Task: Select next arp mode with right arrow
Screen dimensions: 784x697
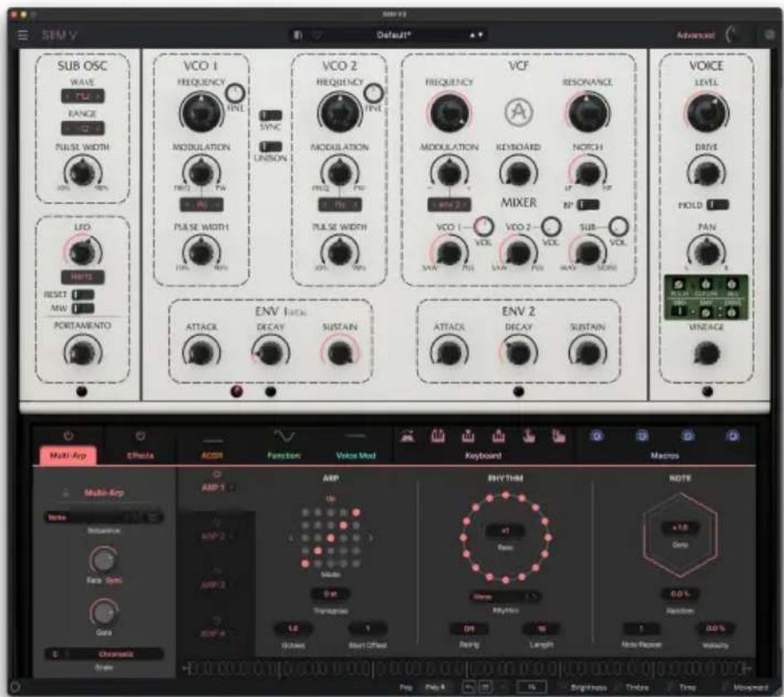Action: [371, 538]
